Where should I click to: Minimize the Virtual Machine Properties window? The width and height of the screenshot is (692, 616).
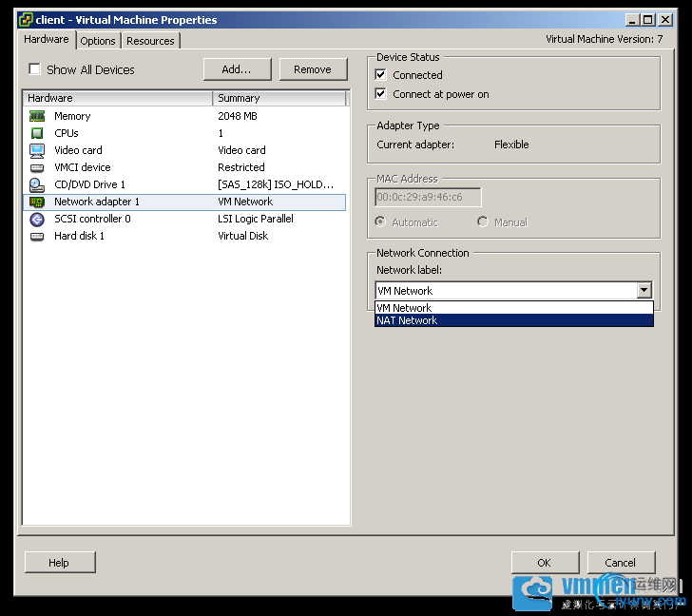click(632, 19)
